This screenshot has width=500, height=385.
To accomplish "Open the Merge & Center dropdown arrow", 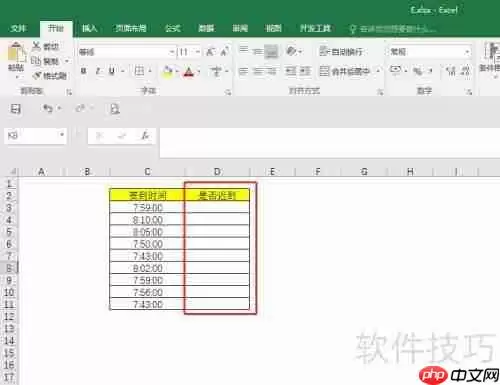I will 378,71.
